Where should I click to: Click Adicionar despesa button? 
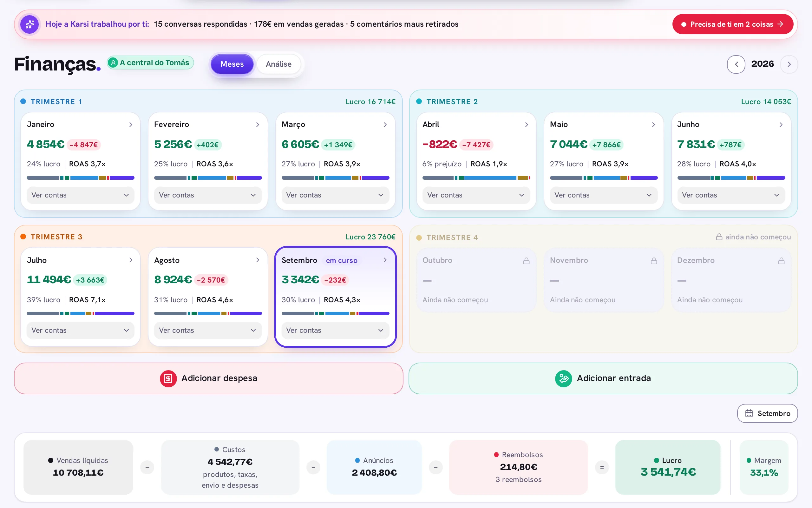[208, 379]
